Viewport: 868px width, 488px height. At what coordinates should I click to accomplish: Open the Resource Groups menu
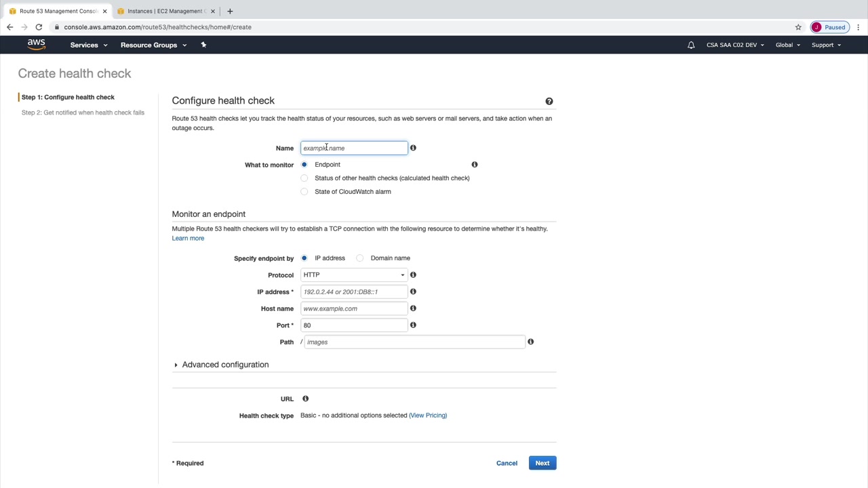coord(153,45)
